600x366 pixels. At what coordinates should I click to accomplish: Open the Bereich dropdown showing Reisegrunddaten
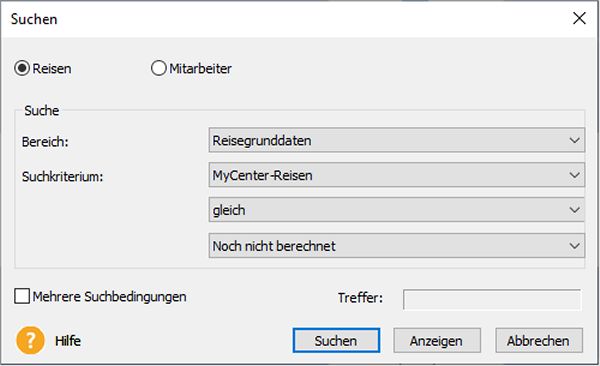tap(396, 140)
